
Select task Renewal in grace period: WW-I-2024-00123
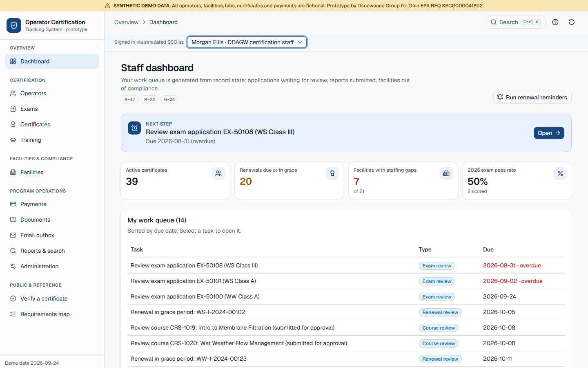pyautogui.click(x=346, y=359)
